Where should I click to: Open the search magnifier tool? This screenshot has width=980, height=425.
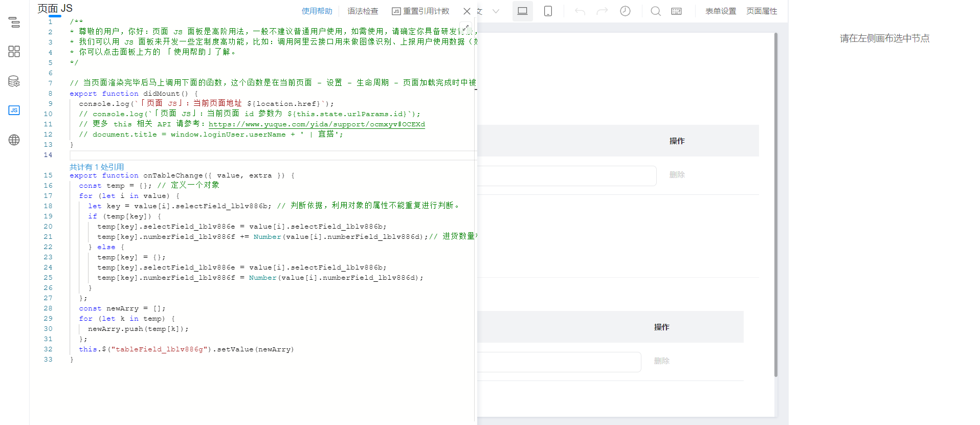(656, 11)
